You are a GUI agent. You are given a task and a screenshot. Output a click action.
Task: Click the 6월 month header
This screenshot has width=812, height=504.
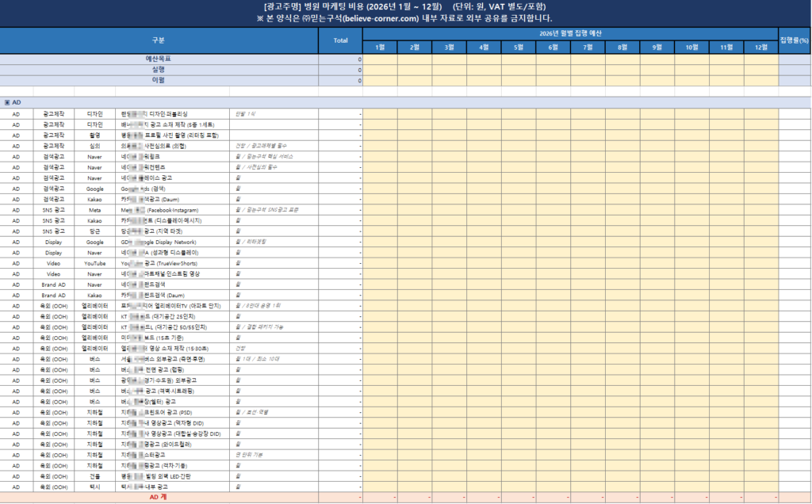click(x=553, y=47)
